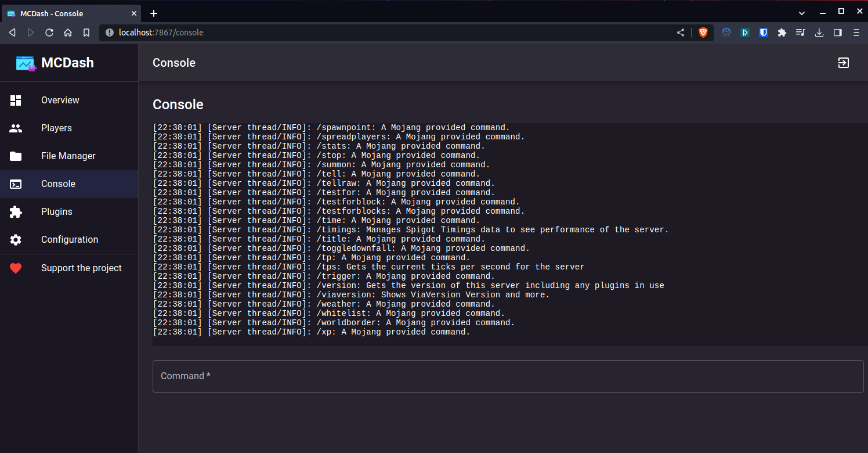Image resolution: width=868 pixels, height=453 pixels.
Task: Click the /summon log line
Action: click(321, 165)
